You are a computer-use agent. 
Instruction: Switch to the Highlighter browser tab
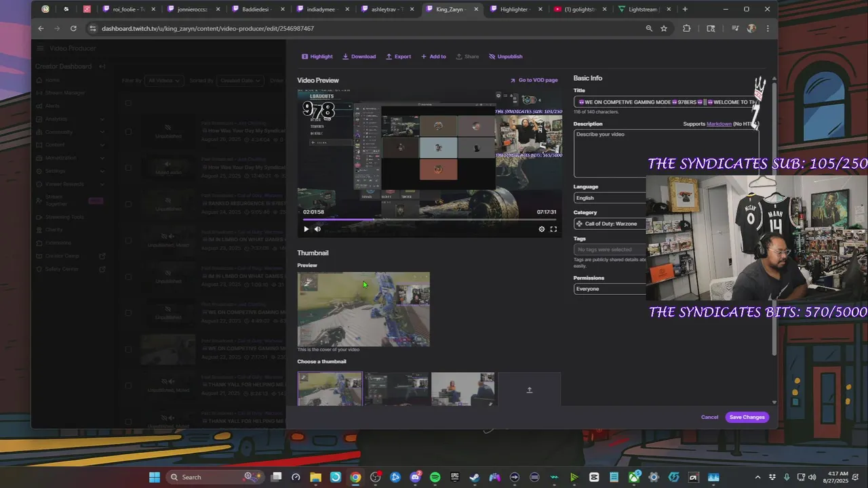[516, 9]
